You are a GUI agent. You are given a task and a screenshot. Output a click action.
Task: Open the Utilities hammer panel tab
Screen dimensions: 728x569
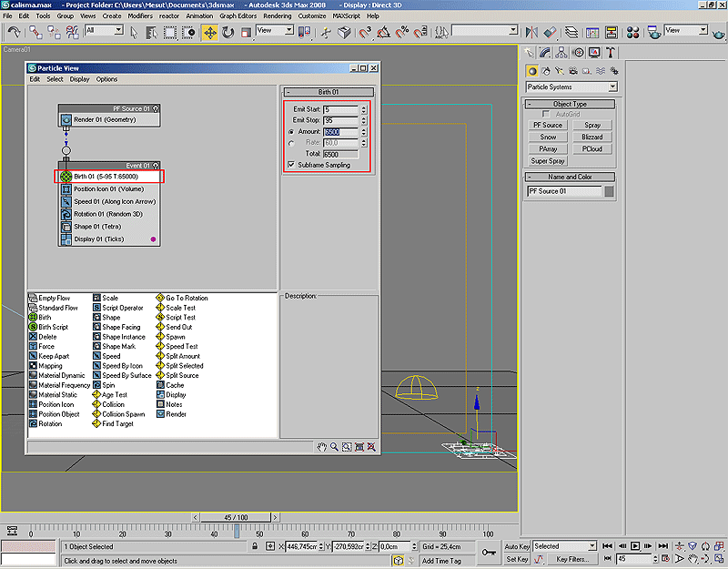coord(610,53)
